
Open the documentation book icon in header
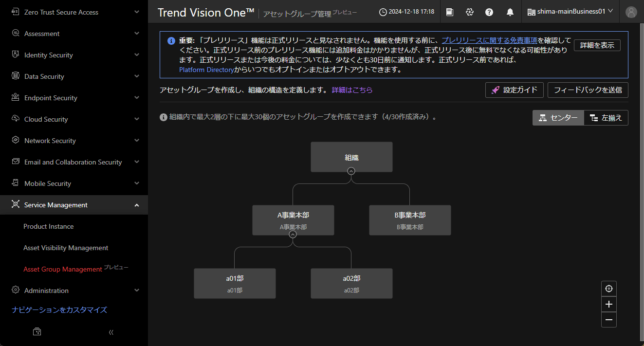point(450,12)
